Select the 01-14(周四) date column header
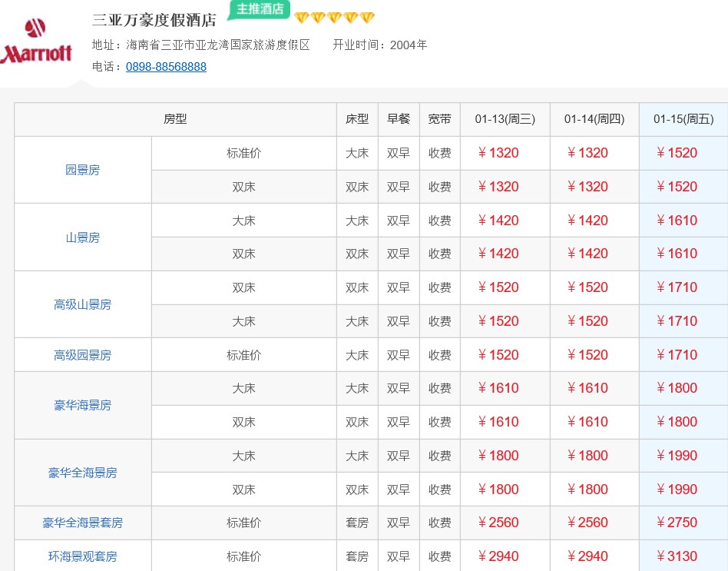This screenshot has width=728, height=571. (594, 119)
